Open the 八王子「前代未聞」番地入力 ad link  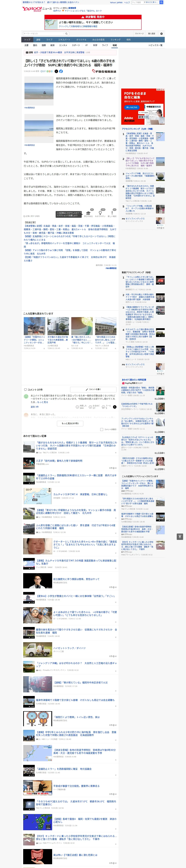click(59, 461)
